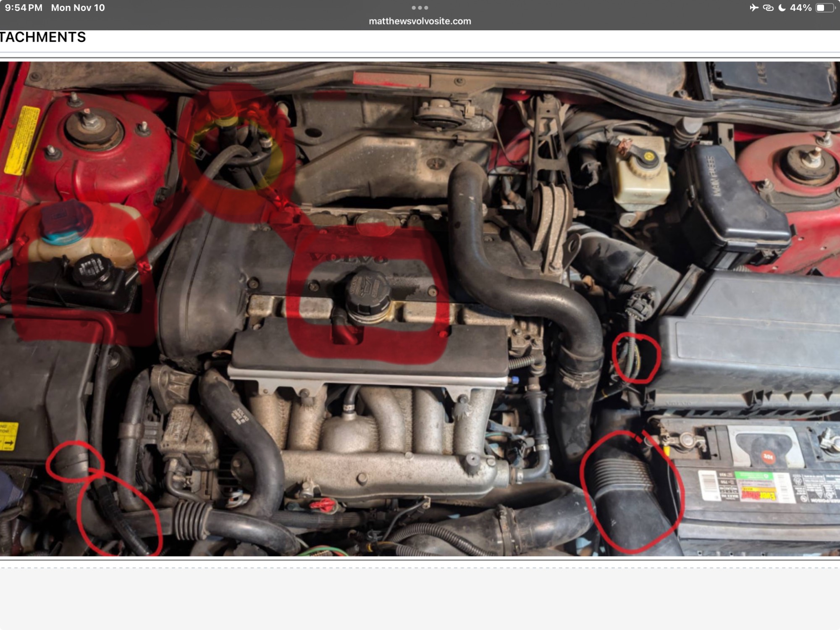Tap the airplane mode status icon
The image size is (840, 630).
click(x=754, y=8)
